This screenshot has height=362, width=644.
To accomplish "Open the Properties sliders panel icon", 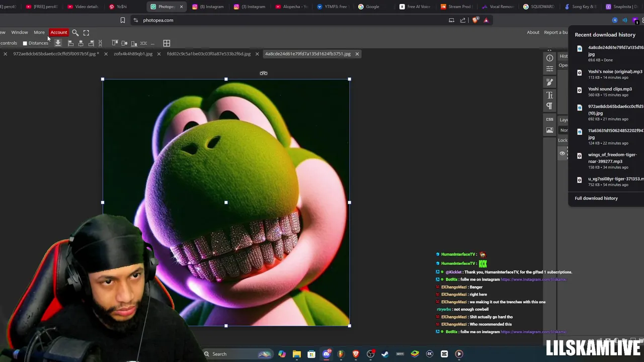I will pos(549,69).
